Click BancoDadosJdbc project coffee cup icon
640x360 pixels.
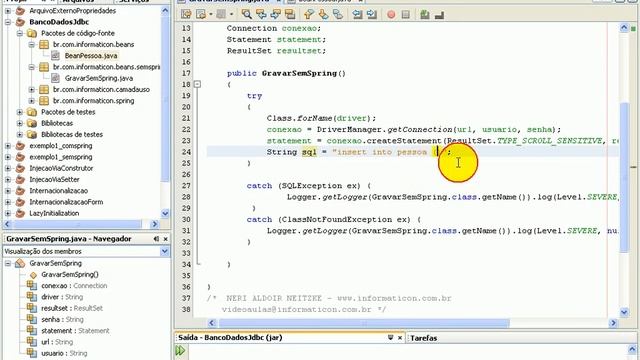[20, 22]
